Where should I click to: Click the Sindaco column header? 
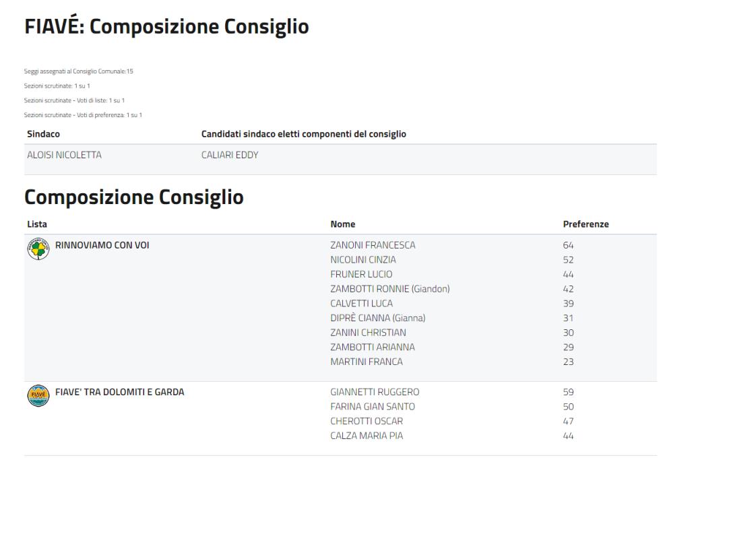(x=43, y=134)
